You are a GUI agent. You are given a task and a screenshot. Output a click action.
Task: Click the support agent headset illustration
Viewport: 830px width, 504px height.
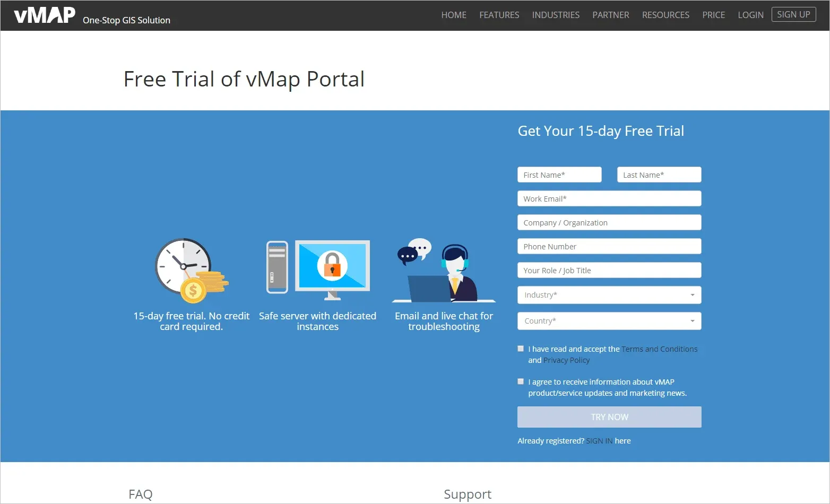(444, 271)
